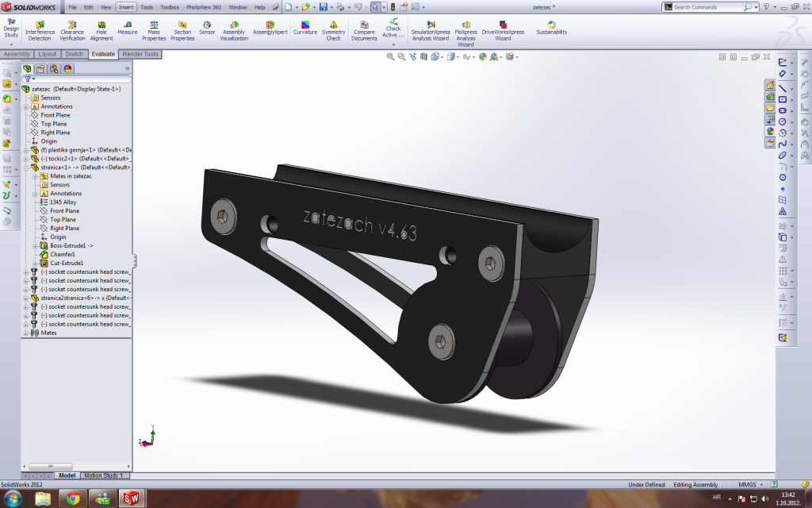Collapse the stranica<1> component

tap(26, 168)
